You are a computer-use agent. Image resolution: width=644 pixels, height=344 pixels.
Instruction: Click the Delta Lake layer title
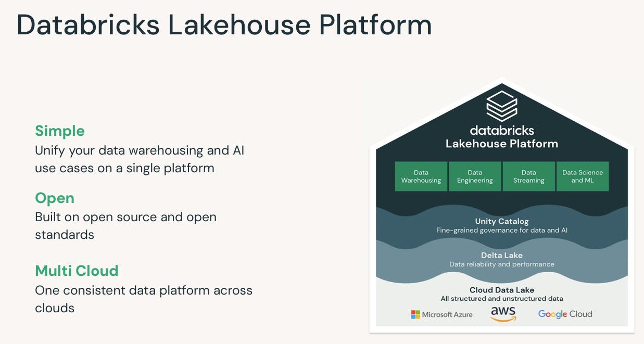(x=502, y=255)
